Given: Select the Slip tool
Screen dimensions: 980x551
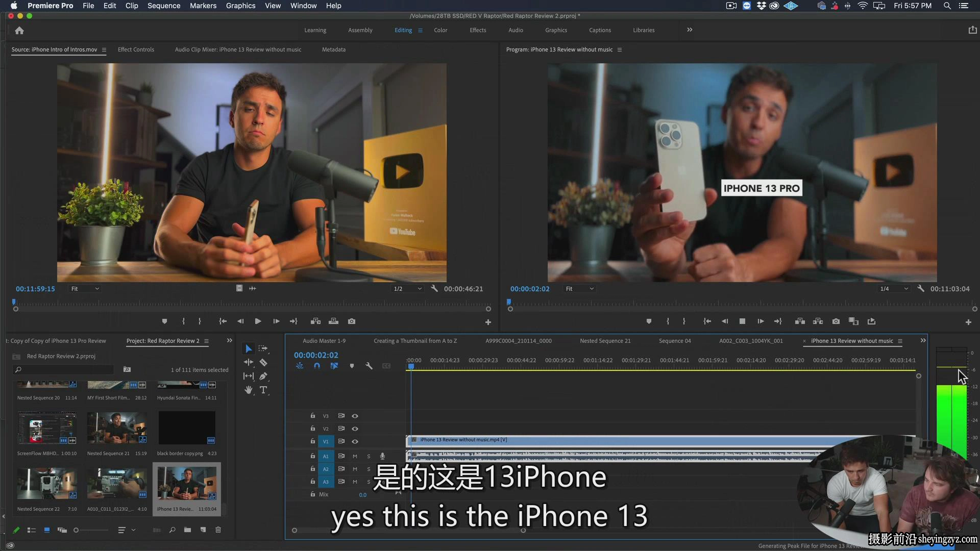Looking at the screenshot, I should coord(249,376).
